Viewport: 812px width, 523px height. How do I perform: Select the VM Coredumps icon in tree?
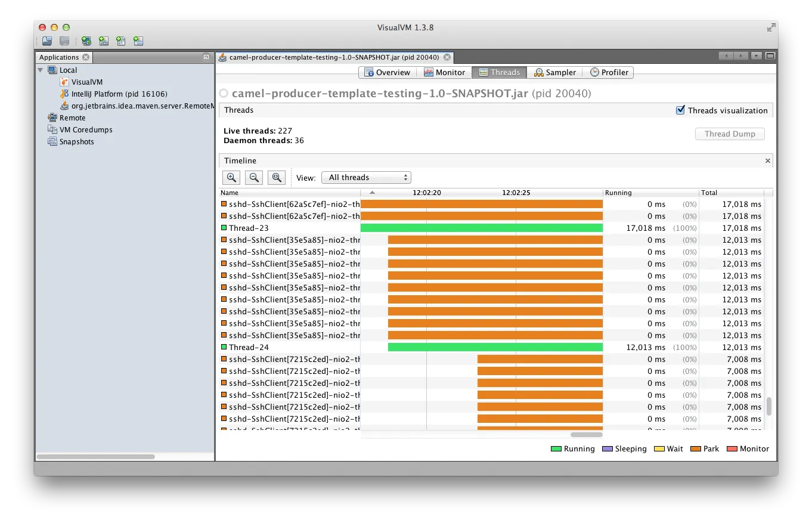(x=52, y=129)
